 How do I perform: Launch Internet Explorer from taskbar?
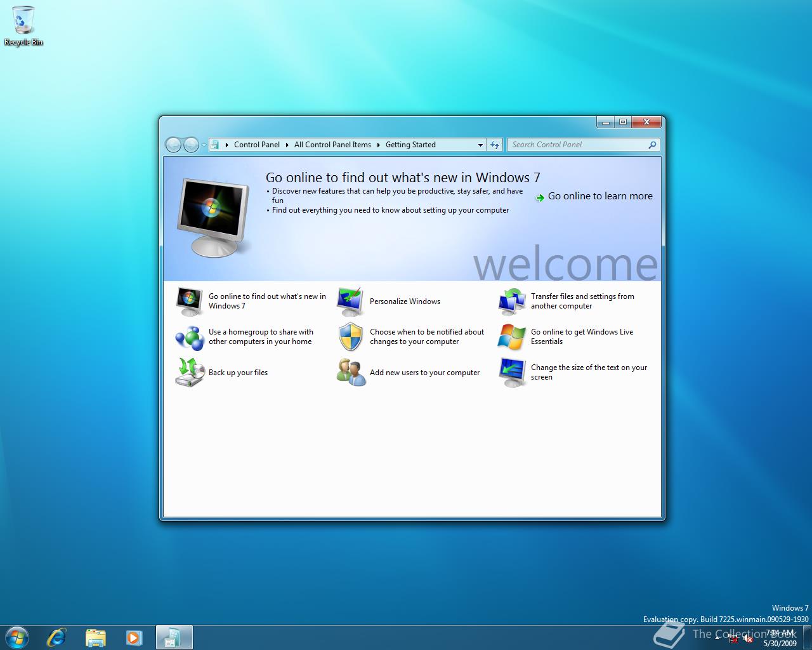pos(56,637)
